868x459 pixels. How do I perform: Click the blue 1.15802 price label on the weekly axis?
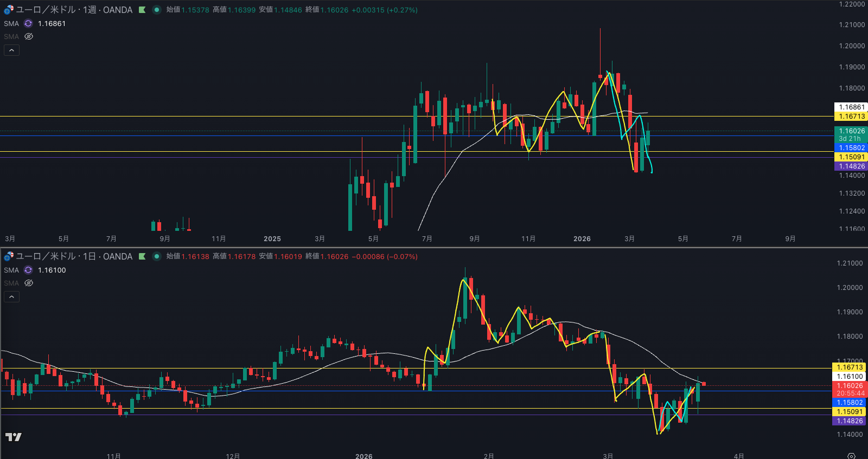pos(851,147)
